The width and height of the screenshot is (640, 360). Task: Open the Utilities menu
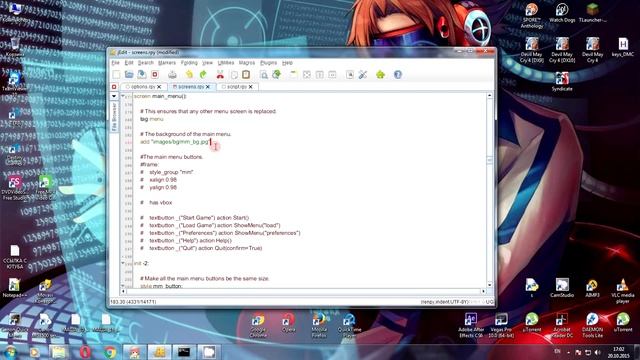click(226, 63)
